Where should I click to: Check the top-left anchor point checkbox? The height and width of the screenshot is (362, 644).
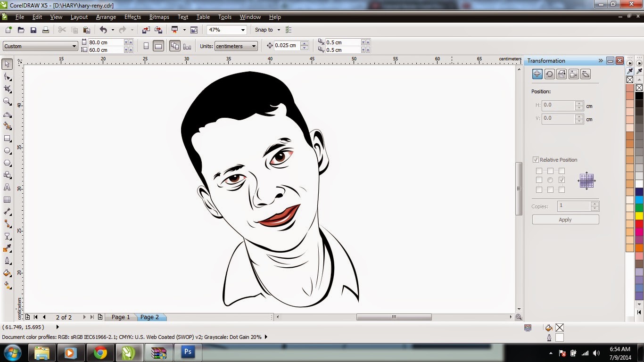click(x=539, y=171)
